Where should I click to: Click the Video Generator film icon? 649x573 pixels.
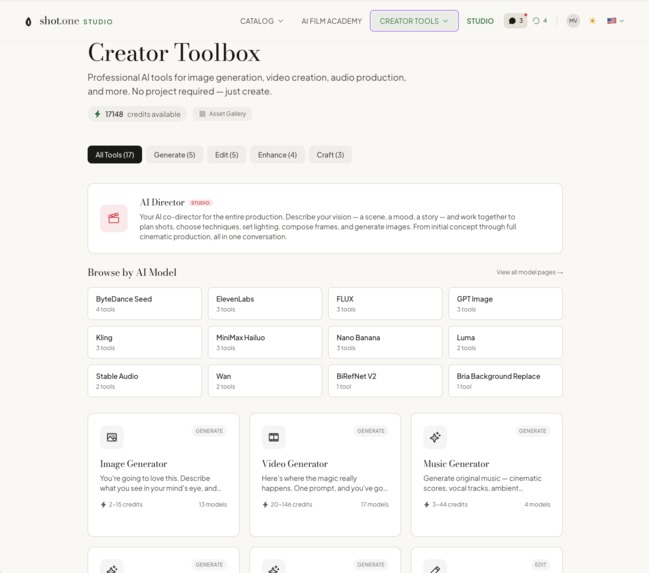click(274, 437)
